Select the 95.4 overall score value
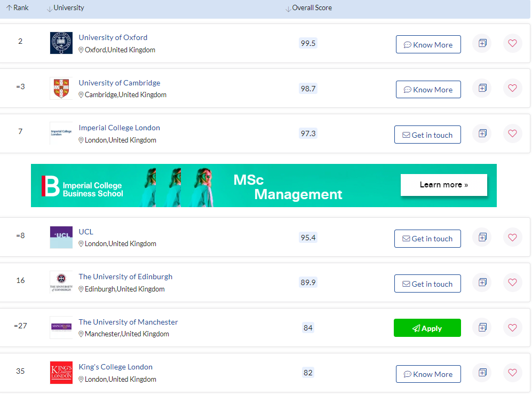This screenshot has width=532, height=394. [308, 237]
